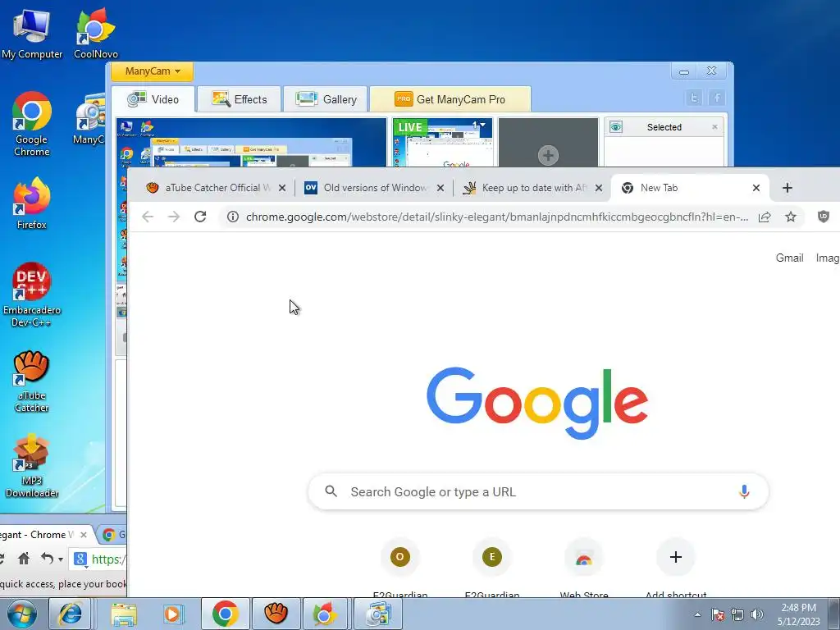Click the Search Google or type URL box

point(538,492)
